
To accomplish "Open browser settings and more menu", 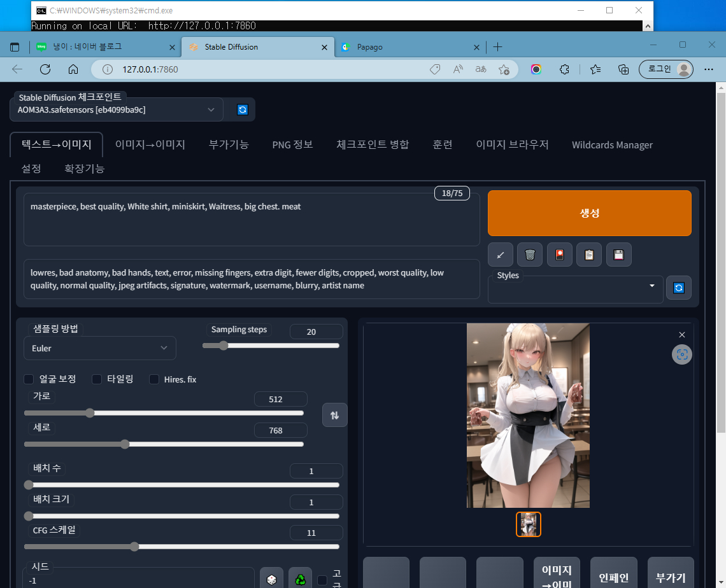I will point(708,69).
